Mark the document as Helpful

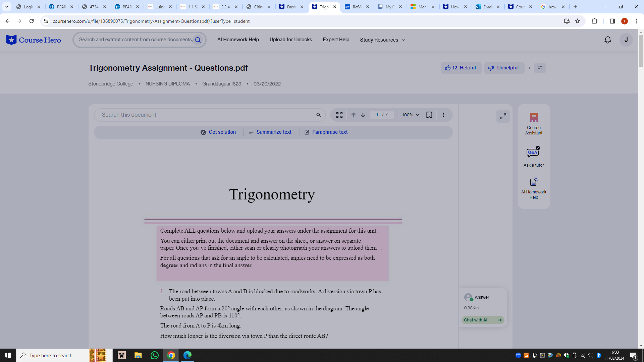tap(461, 68)
